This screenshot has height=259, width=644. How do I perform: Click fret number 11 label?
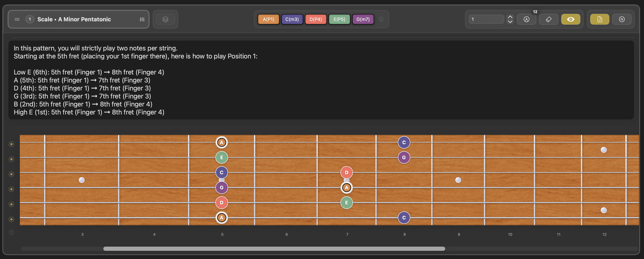(x=559, y=234)
